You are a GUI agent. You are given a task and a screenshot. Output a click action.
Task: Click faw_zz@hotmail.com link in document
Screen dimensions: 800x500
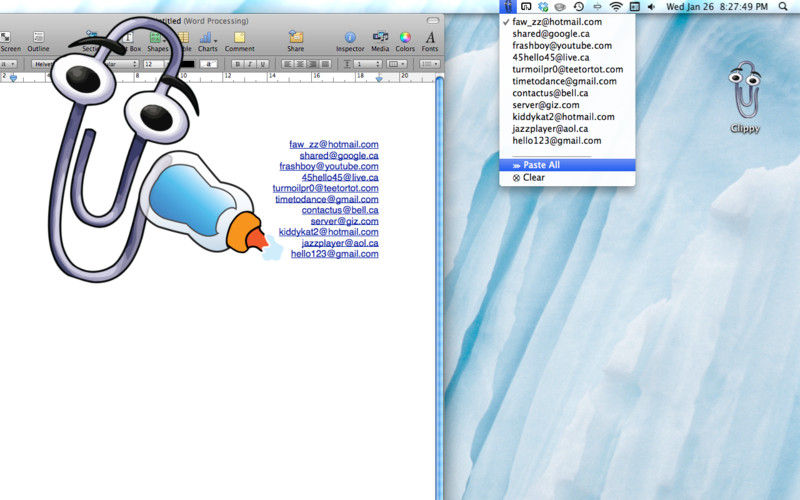point(334,144)
